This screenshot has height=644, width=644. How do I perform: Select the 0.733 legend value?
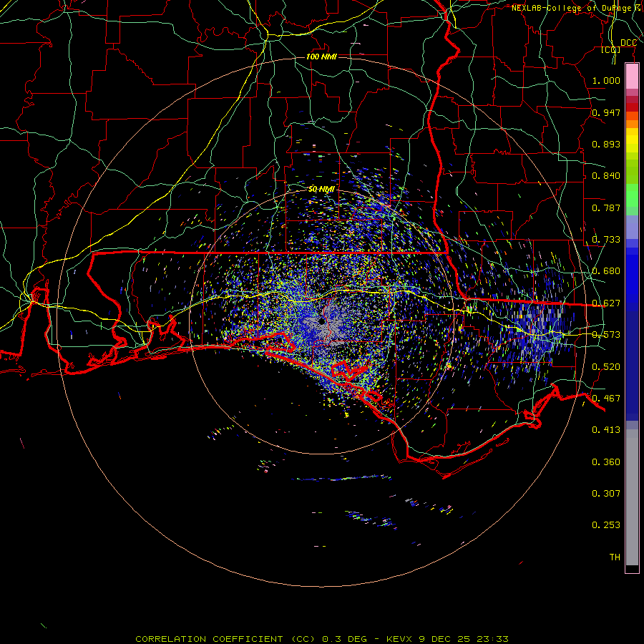tap(606, 240)
